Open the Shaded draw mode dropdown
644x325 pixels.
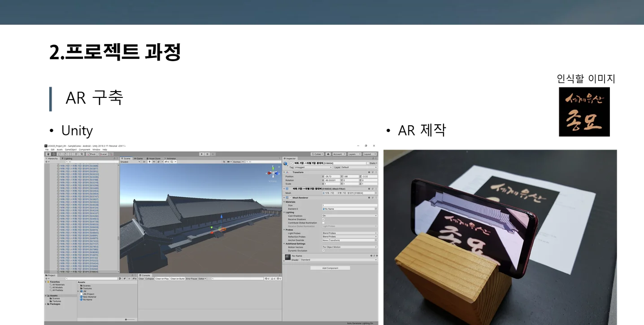click(131, 162)
